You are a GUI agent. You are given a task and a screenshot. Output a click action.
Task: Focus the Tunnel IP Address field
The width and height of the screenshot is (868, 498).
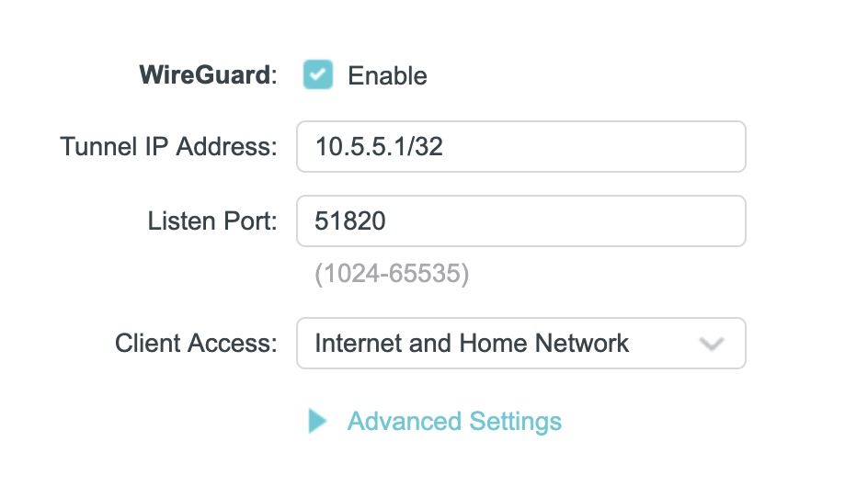point(520,146)
